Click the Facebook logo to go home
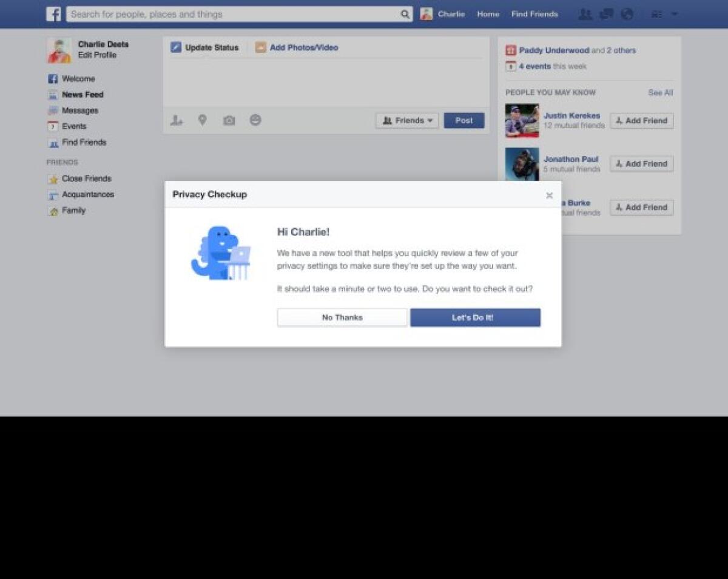Screen dimensions: 728x579 pyautogui.click(x=53, y=13)
